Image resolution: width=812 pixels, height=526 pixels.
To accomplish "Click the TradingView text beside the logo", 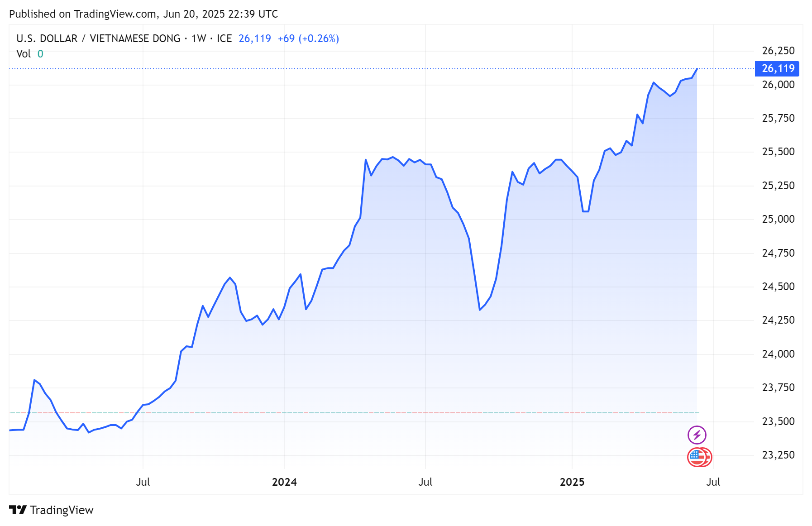I will pos(62,510).
